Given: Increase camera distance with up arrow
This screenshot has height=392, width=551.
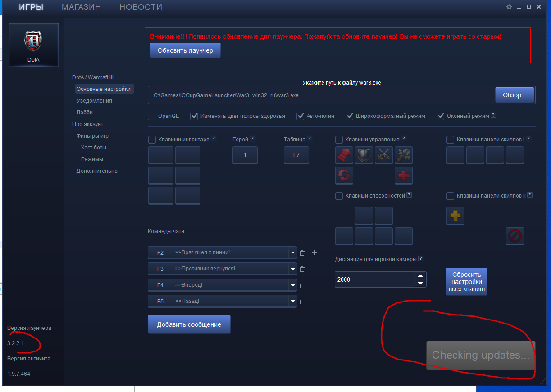Looking at the screenshot, I should pyautogui.click(x=420, y=276).
